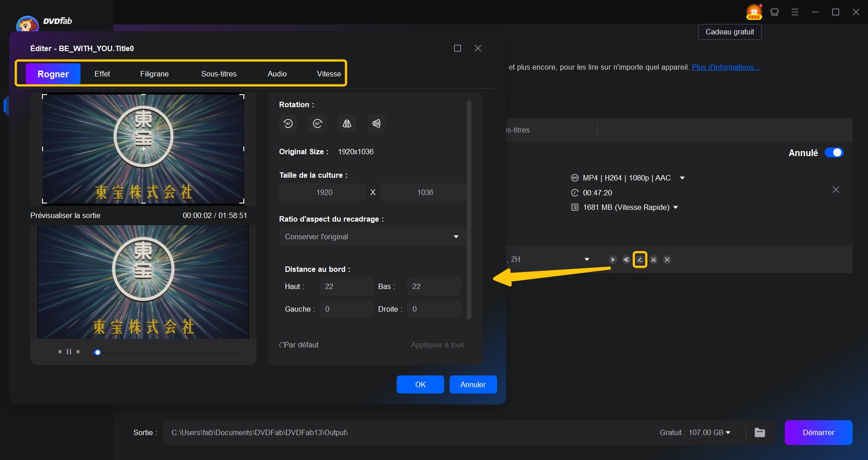Image resolution: width=868 pixels, height=460 pixels.
Task: Click crop width field 1920
Action: click(323, 192)
